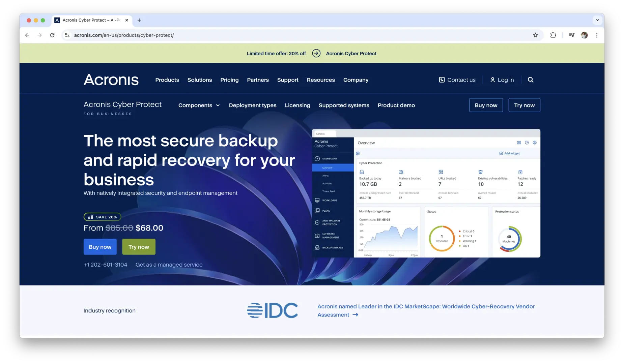The image size is (624, 364).
Task: Open the Resources menu
Action: pyautogui.click(x=321, y=80)
